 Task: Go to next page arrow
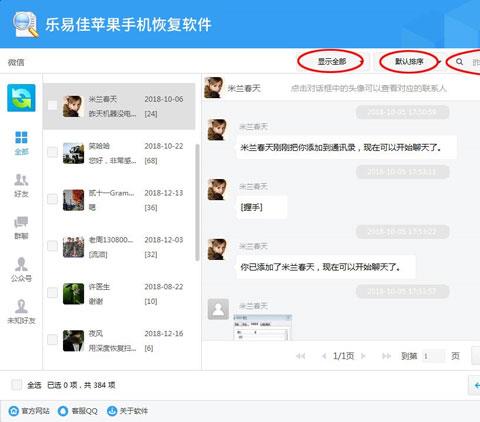(363, 356)
